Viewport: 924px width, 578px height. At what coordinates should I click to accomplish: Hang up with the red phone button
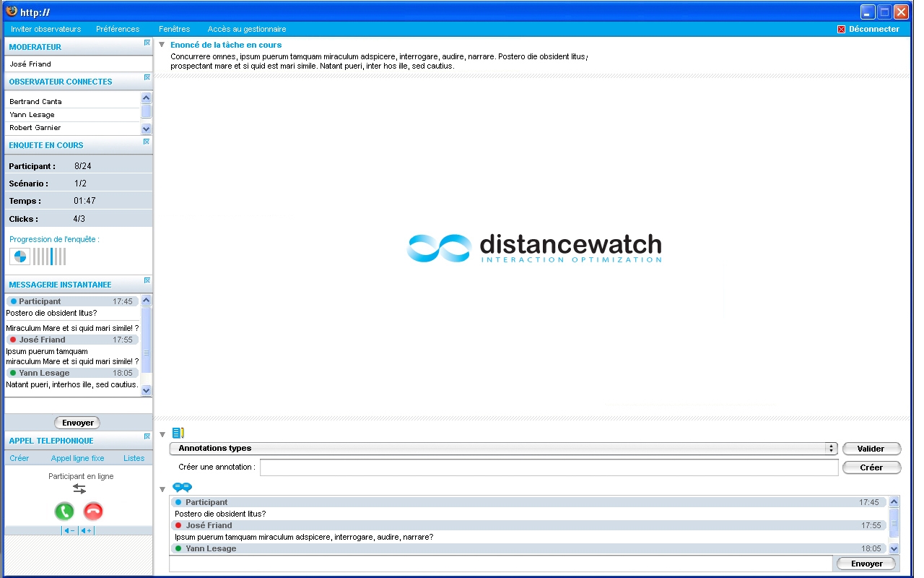click(93, 512)
